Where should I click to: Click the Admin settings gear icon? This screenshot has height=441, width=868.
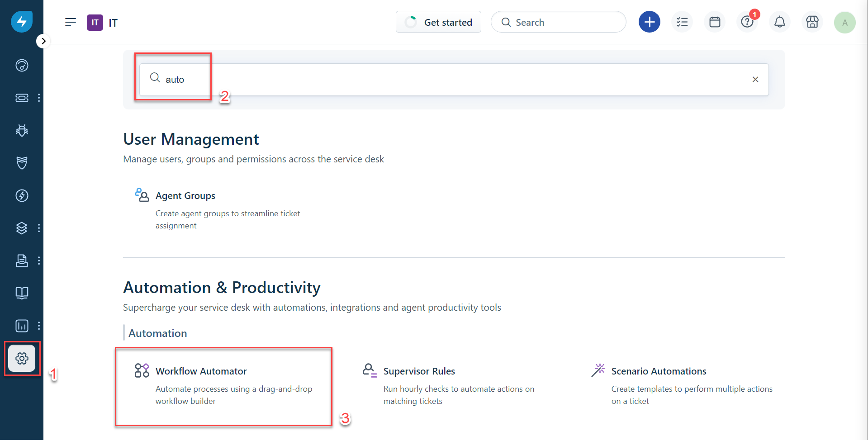pyautogui.click(x=22, y=358)
